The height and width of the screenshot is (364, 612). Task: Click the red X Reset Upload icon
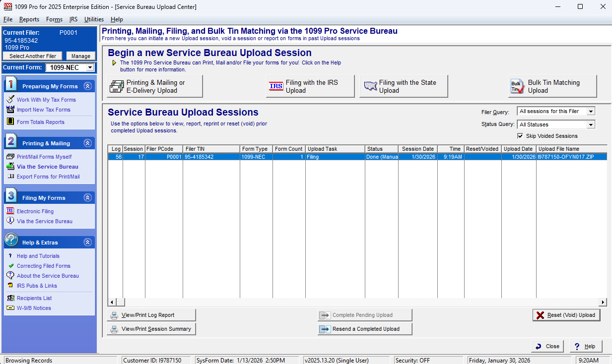click(540, 315)
